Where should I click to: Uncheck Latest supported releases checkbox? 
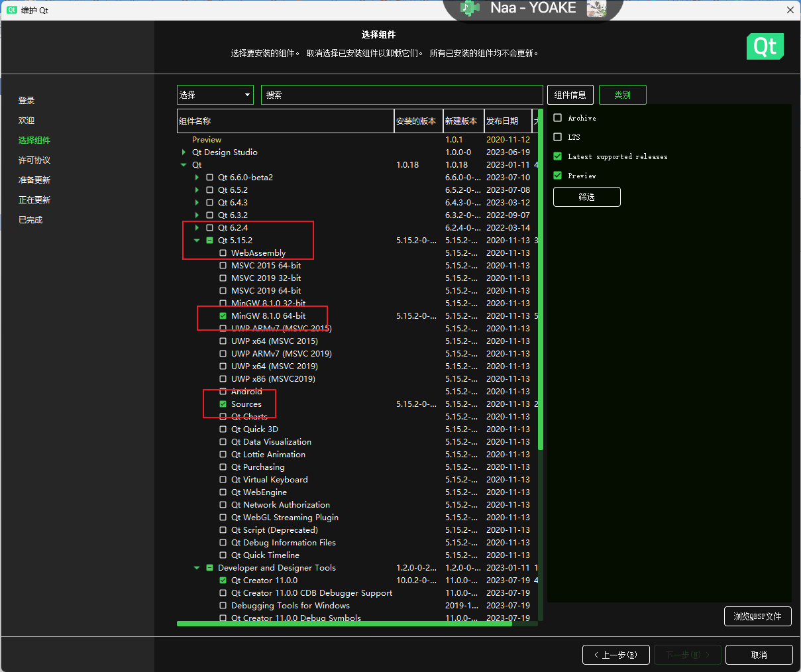coord(558,156)
